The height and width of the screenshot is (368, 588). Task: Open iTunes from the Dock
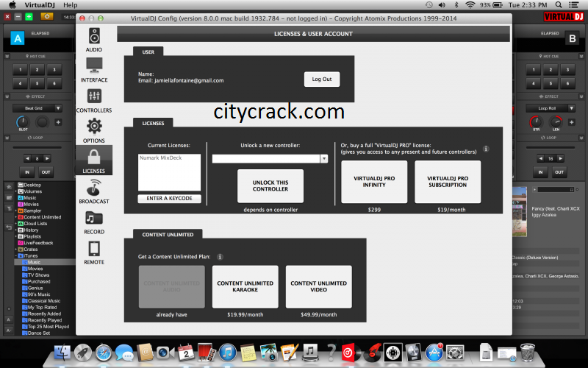click(227, 353)
